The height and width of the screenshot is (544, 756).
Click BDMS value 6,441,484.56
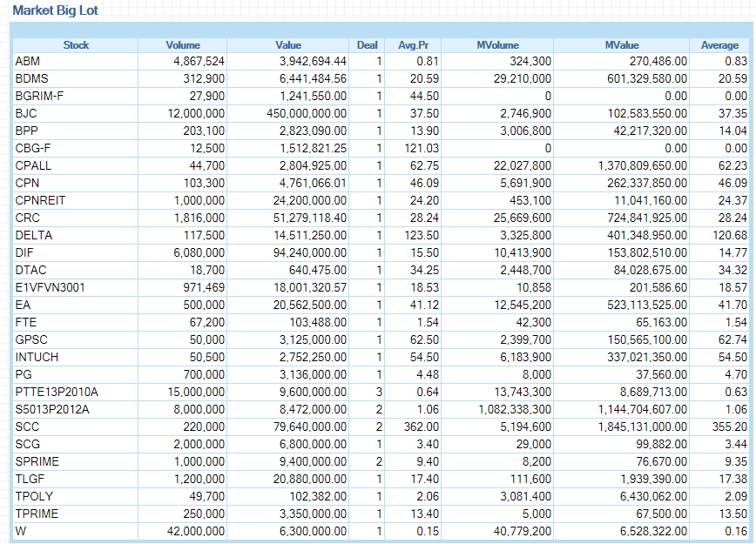point(313,79)
